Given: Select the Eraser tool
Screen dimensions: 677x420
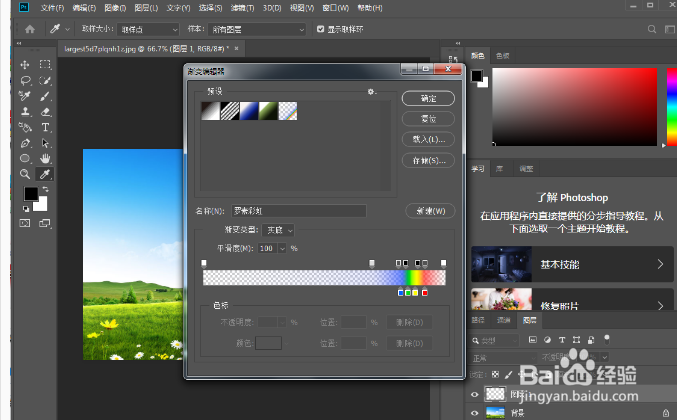Looking at the screenshot, I should (45, 112).
